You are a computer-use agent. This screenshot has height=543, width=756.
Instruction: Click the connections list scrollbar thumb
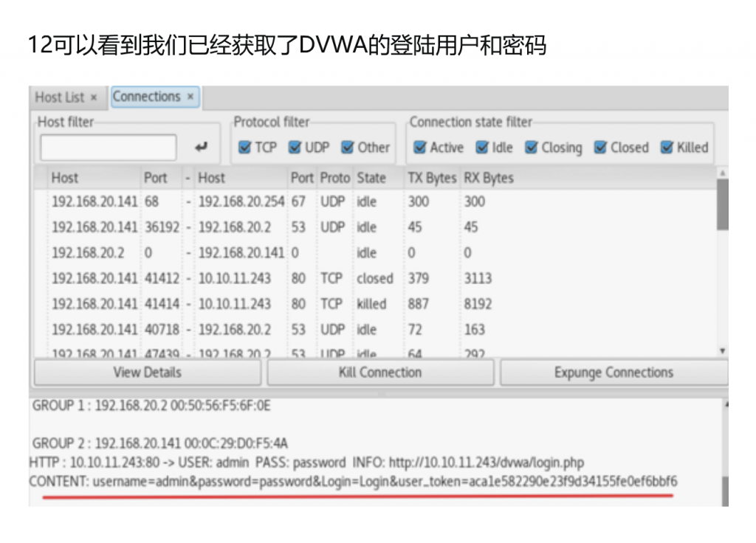[x=722, y=204]
